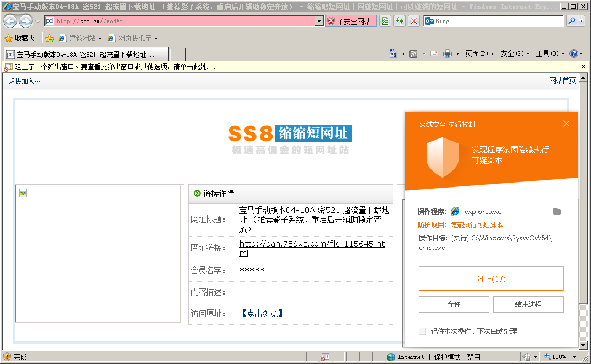Go to the home page via house icon
Viewport: 591px width, 364px height.
coord(393,53)
